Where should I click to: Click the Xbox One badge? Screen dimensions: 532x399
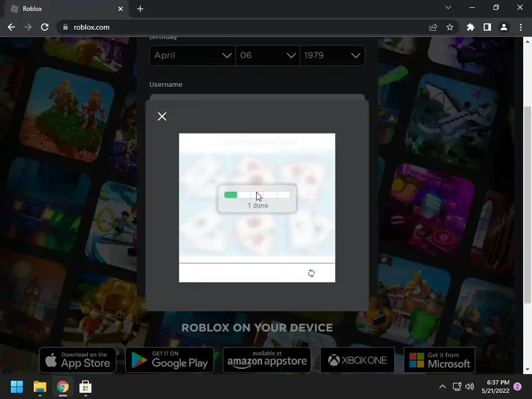pos(357,360)
